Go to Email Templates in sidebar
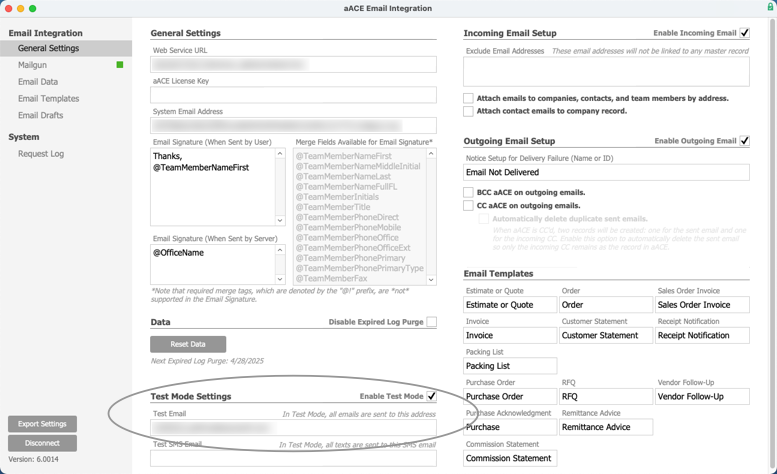777x474 pixels. pyautogui.click(x=49, y=99)
